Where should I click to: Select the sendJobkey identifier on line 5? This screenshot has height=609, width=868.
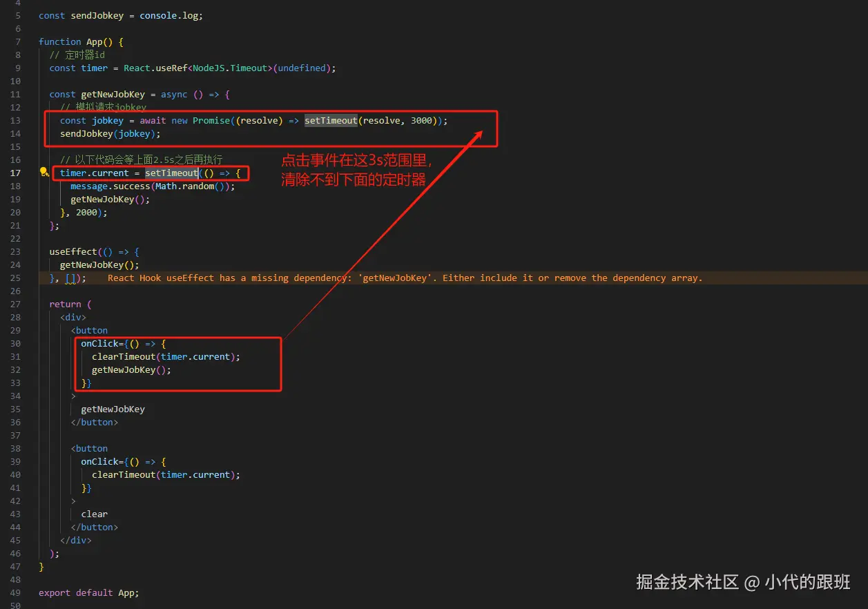(99, 15)
